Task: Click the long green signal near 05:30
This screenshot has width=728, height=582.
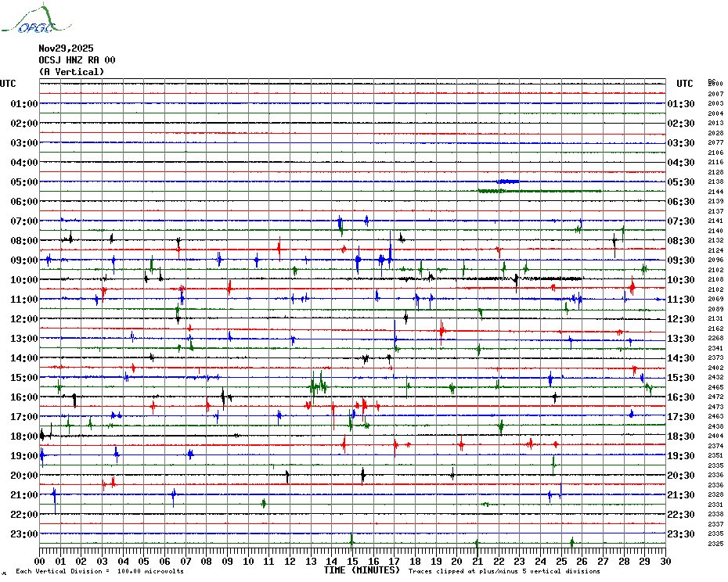Action: pos(540,190)
